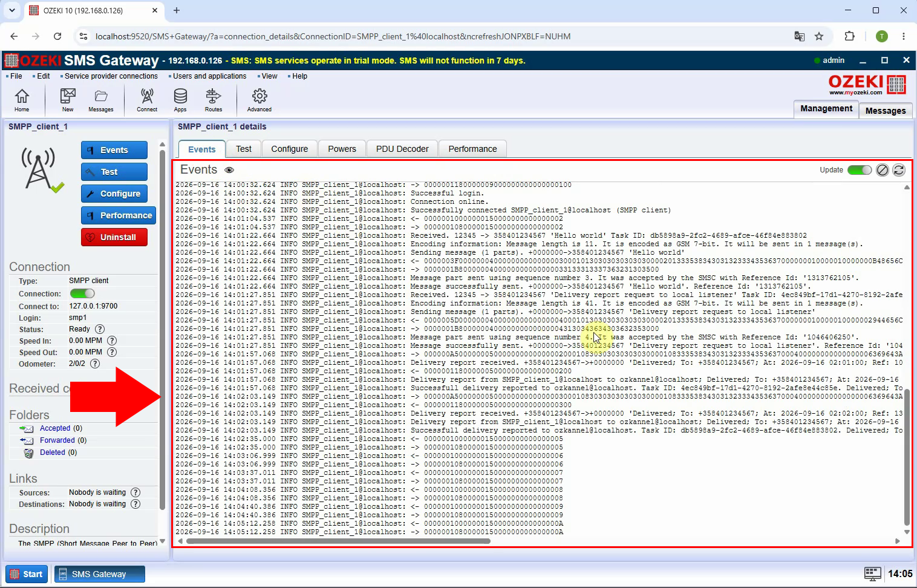Switch to the Management tab
This screenshot has width=917, height=588.
point(826,108)
